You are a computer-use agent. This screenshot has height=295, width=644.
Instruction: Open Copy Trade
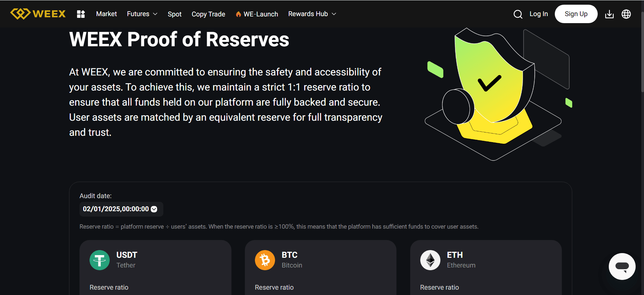208,14
